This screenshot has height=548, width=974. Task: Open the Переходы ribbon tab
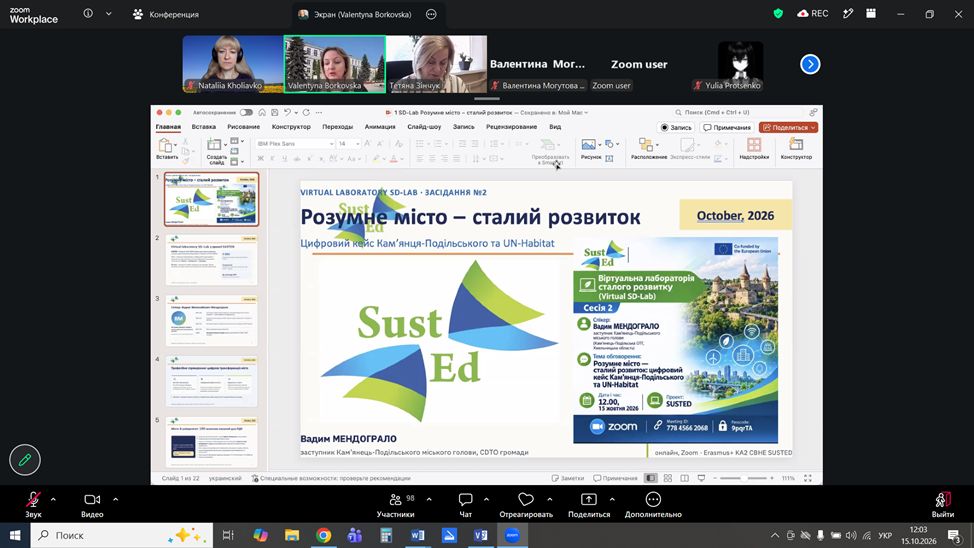click(337, 127)
